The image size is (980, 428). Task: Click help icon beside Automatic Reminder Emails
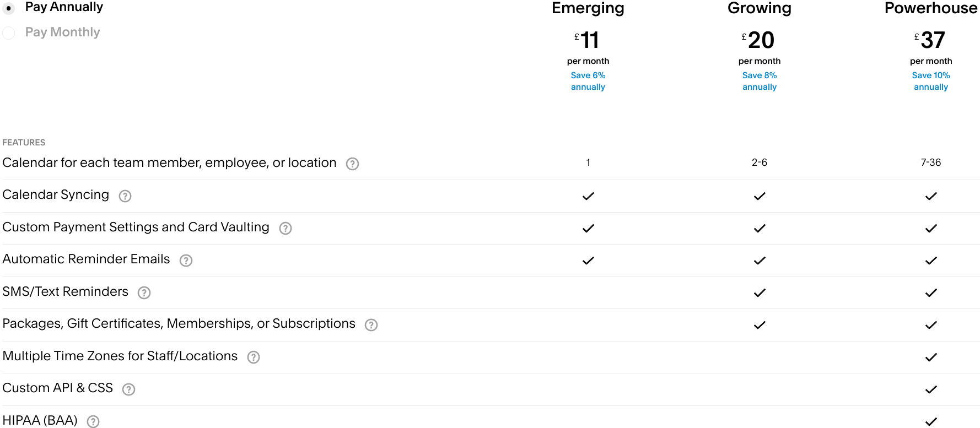[186, 261]
